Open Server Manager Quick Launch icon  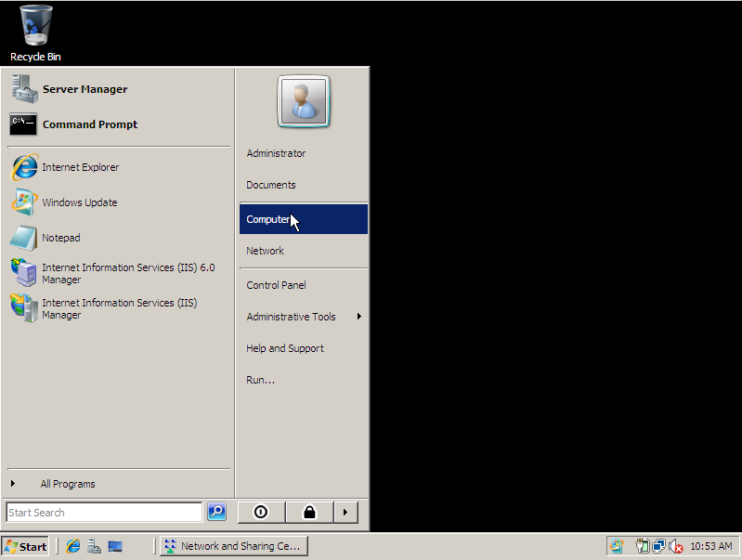click(x=94, y=546)
